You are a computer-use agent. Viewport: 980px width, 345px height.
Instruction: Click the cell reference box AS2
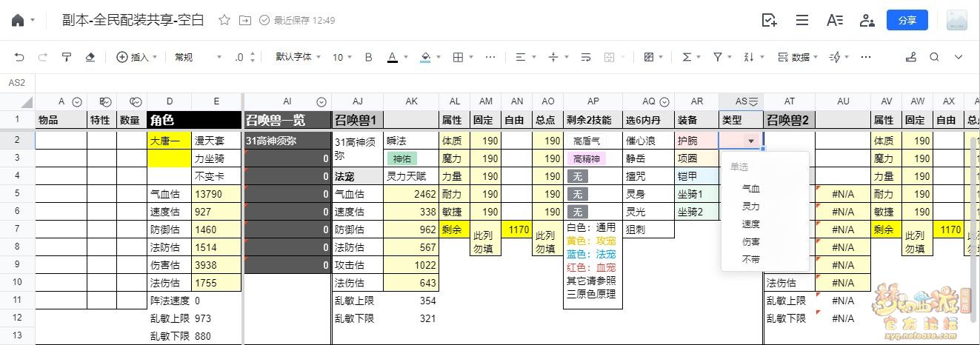17,82
